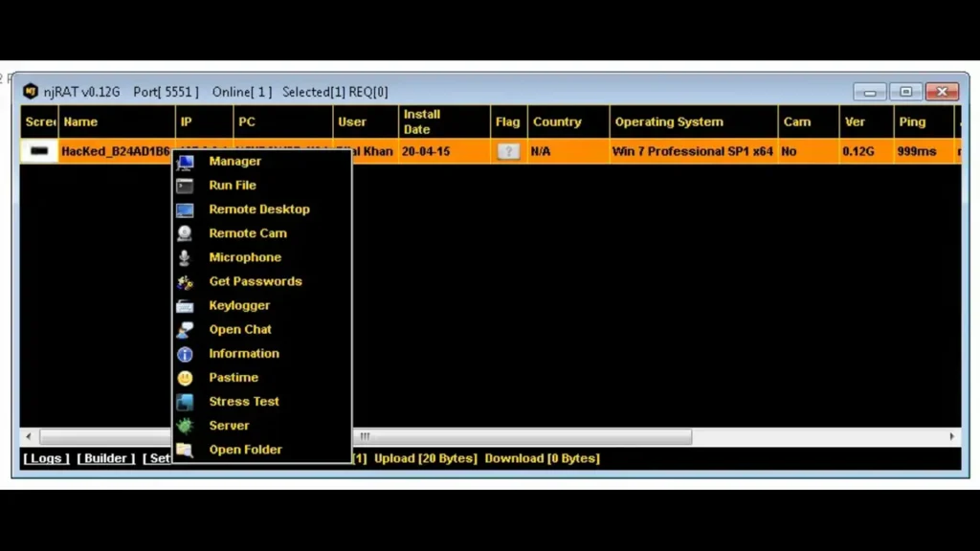Click the PC column header

(x=283, y=121)
